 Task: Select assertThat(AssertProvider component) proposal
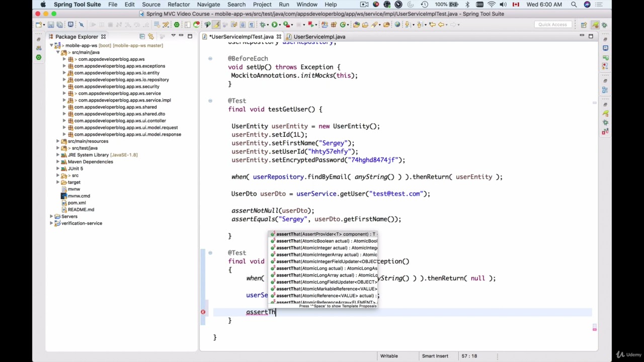(x=324, y=234)
